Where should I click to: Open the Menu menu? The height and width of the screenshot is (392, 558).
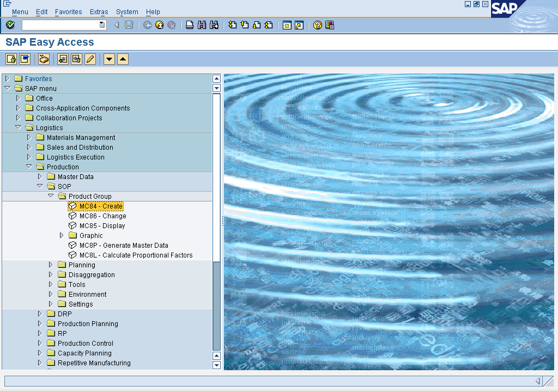pos(20,12)
